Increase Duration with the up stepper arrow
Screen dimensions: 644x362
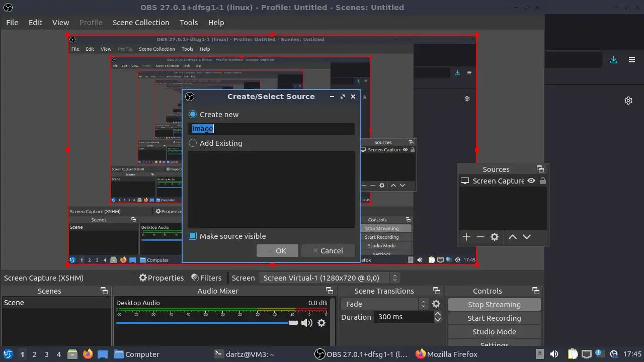(437, 314)
